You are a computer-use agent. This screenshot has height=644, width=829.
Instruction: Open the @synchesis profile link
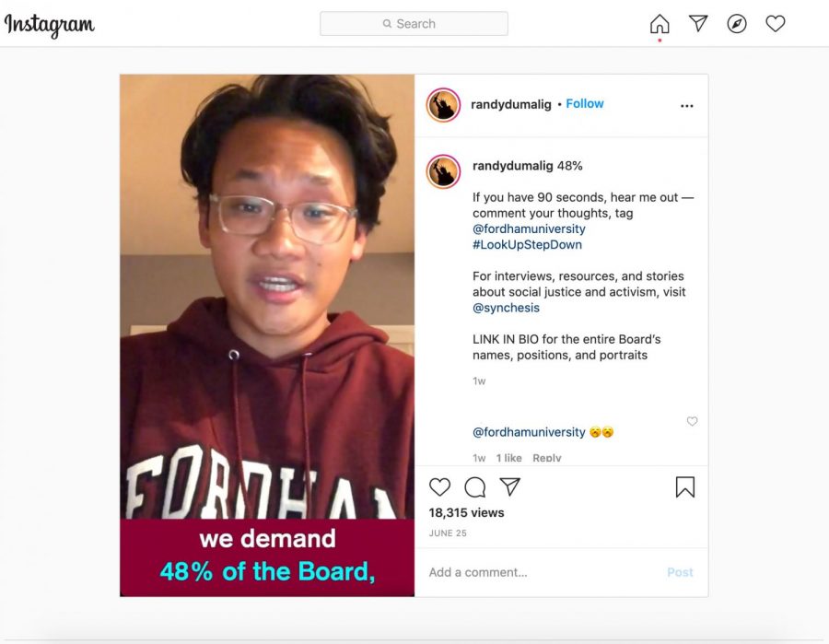coord(506,308)
